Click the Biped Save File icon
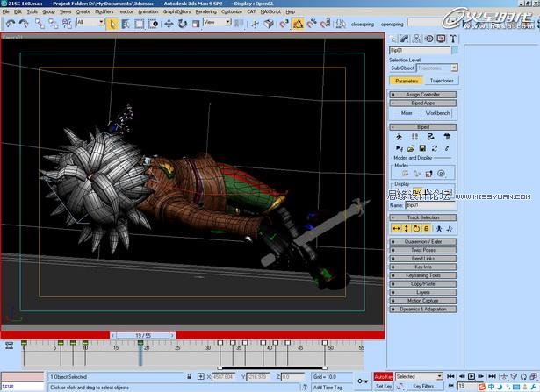The image size is (540, 392). (x=422, y=148)
